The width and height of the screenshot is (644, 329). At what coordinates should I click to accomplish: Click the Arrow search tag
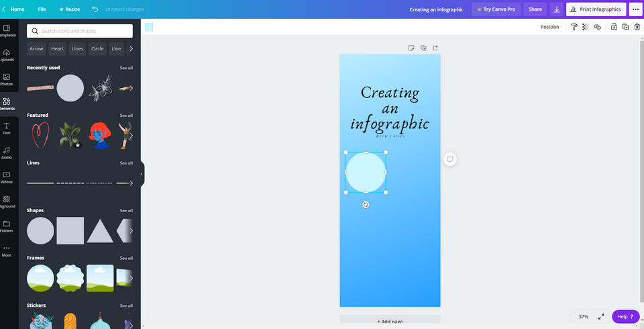coord(36,48)
